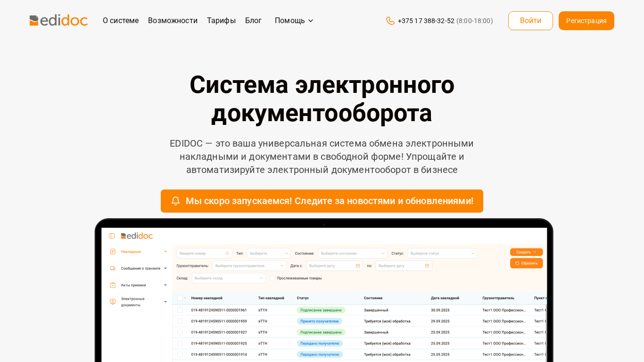Select the row checkbox for invoice ending 0000001959
The image size is (644, 362).
[180, 321]
